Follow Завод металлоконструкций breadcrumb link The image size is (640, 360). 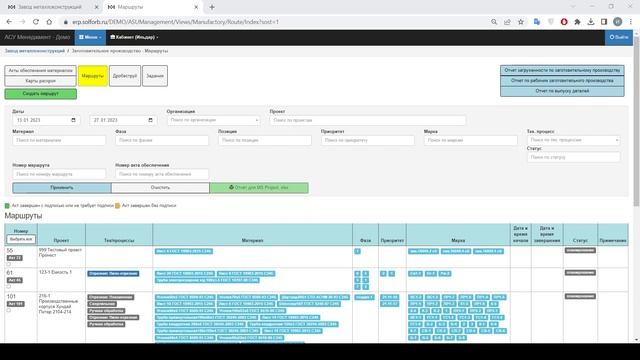tap(35, 51)
